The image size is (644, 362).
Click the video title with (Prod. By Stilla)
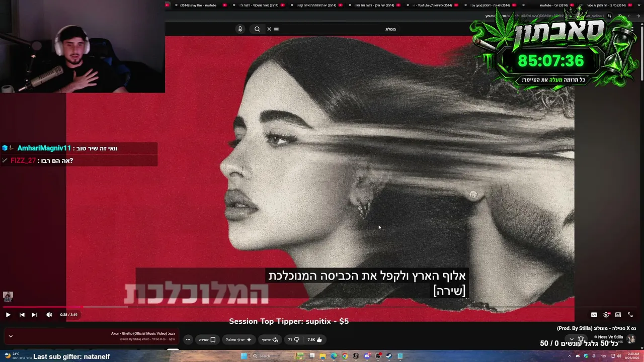coord(596,328)
